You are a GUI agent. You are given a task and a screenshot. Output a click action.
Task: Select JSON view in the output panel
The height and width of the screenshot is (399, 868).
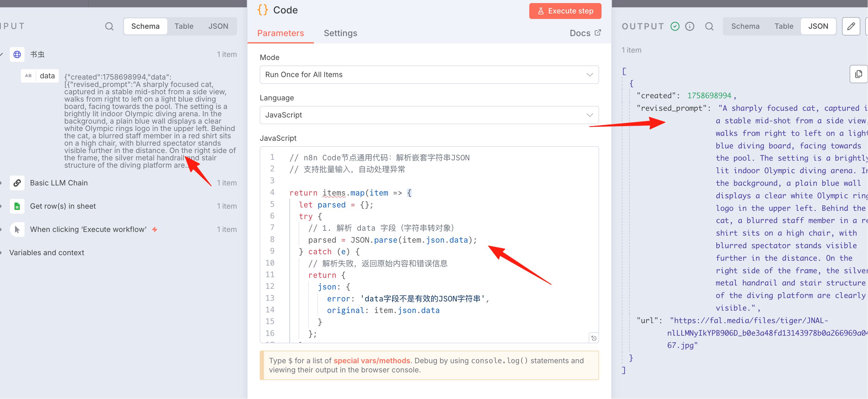tap(818, 26)
